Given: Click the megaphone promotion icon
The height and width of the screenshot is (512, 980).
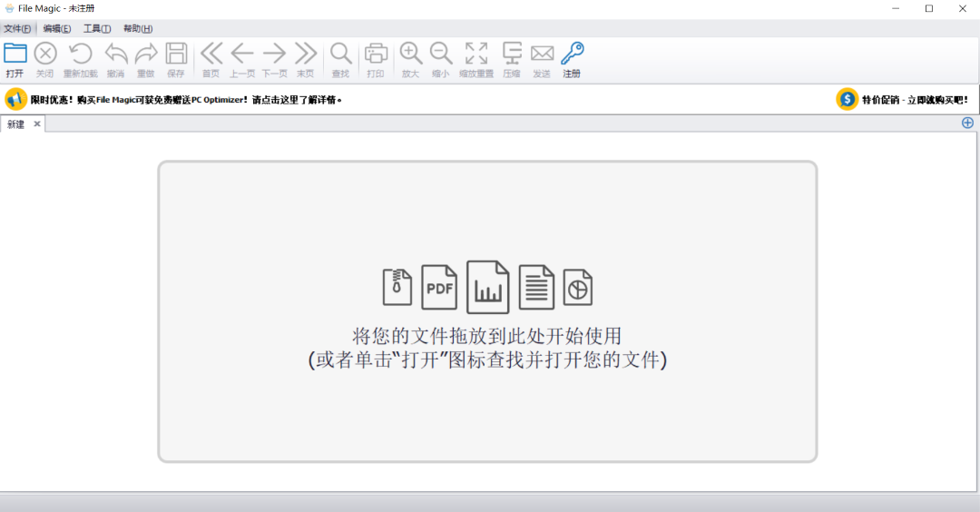Looking at the screenshot, I should click(x=16, y=99).
